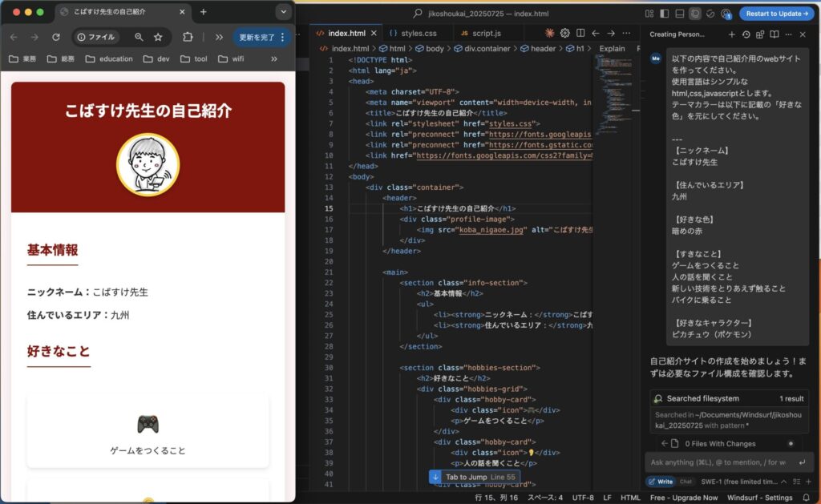Click the browser zoom magnifier icon

(139, 37)
